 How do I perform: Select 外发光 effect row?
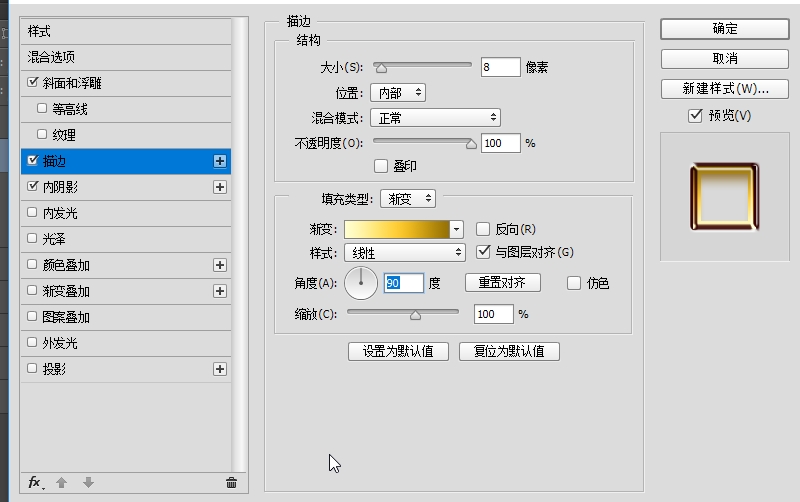coord(126,343)
